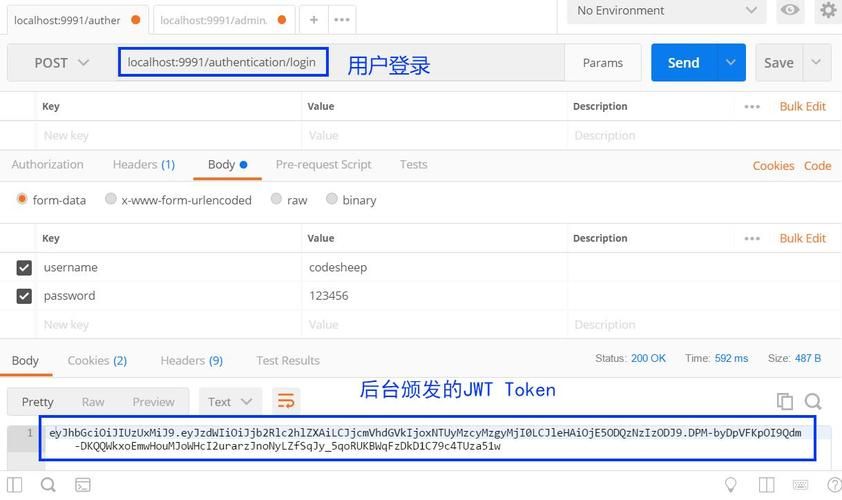Open the manage environments gear icon
Image resolution: width=842 pixels, height=500 pixels.
[828, 10]
